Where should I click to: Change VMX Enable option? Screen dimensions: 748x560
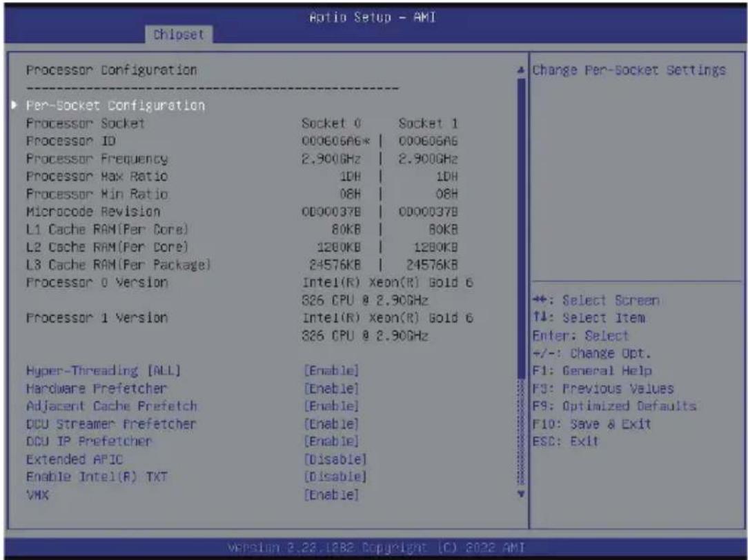[331, 494]
